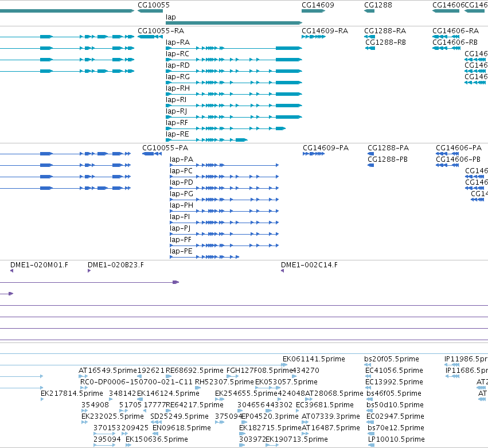The image size is (488, 448).
Task: Select the lap-PF protein feature
Action: [x=224, y=246]
